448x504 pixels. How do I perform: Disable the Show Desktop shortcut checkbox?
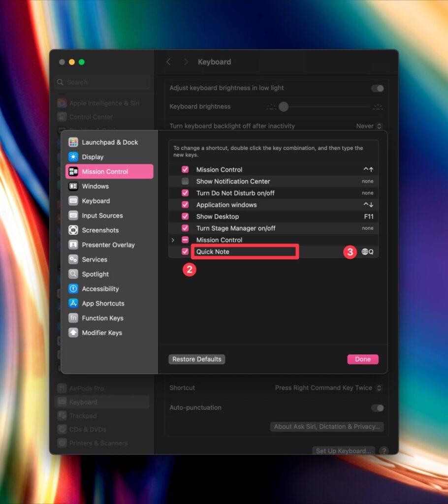[185, 217]
